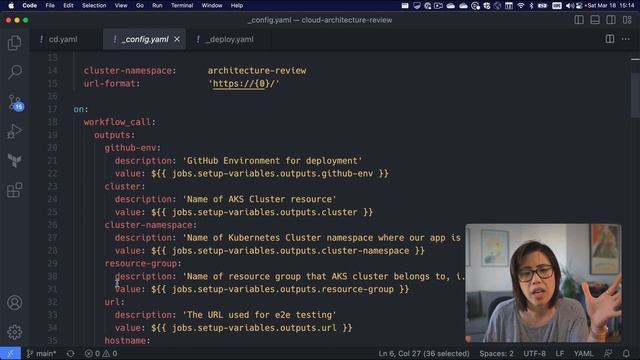Open the Code application menu
The image size is (640, 360).
click(x=29, y=5)
